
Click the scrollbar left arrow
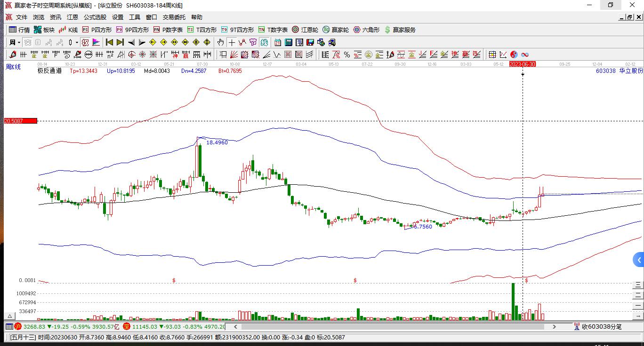pyautogui.click(x=235, y=326)
